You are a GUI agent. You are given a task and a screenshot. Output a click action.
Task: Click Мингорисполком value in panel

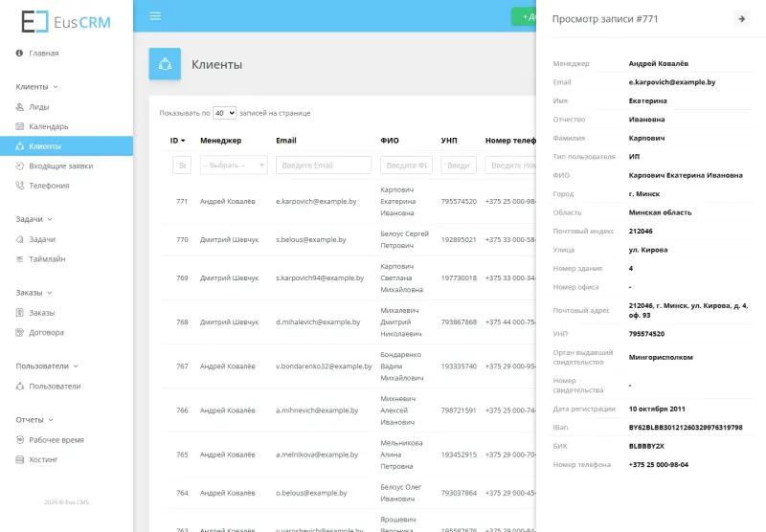pyautogui.click(x=661, y=357)
